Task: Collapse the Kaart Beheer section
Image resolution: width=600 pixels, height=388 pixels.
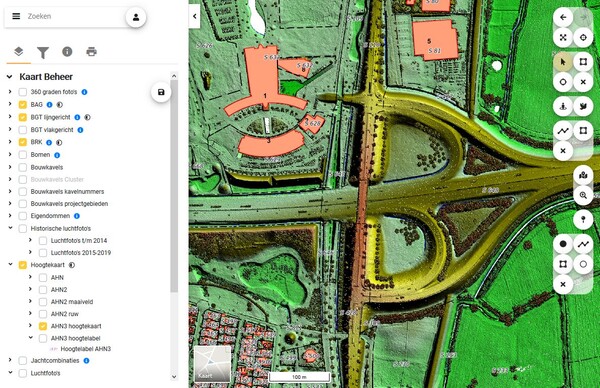Action: pyautogui.click(x=9, y=77)
